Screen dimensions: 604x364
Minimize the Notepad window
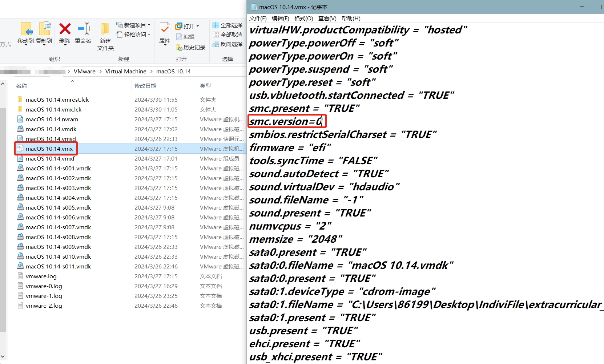pos(582,7)
